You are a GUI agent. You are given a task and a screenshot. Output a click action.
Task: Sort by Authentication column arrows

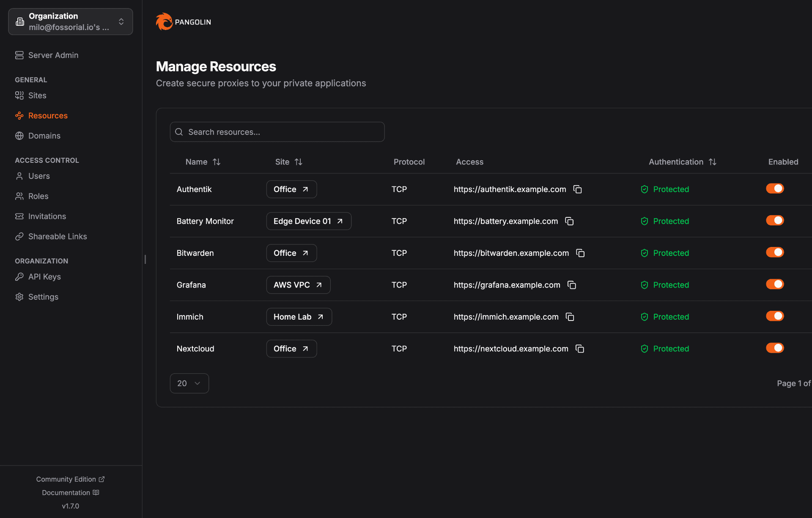pos(712,162)
